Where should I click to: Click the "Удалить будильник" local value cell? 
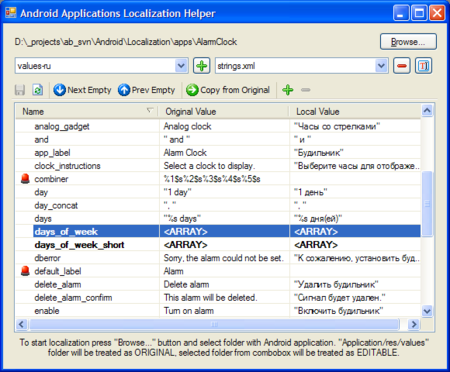[x=355, y=284]
